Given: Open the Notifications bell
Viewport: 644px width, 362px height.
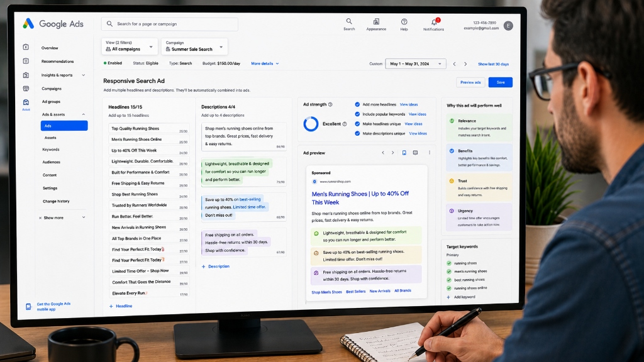Looking at the screenshot, I should click(434, 22).
